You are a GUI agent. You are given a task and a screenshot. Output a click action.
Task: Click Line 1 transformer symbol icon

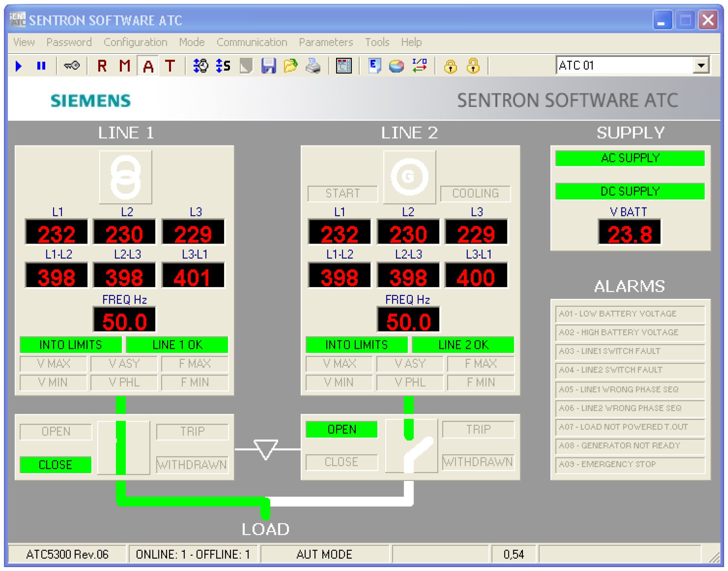(x=125, y=177)
